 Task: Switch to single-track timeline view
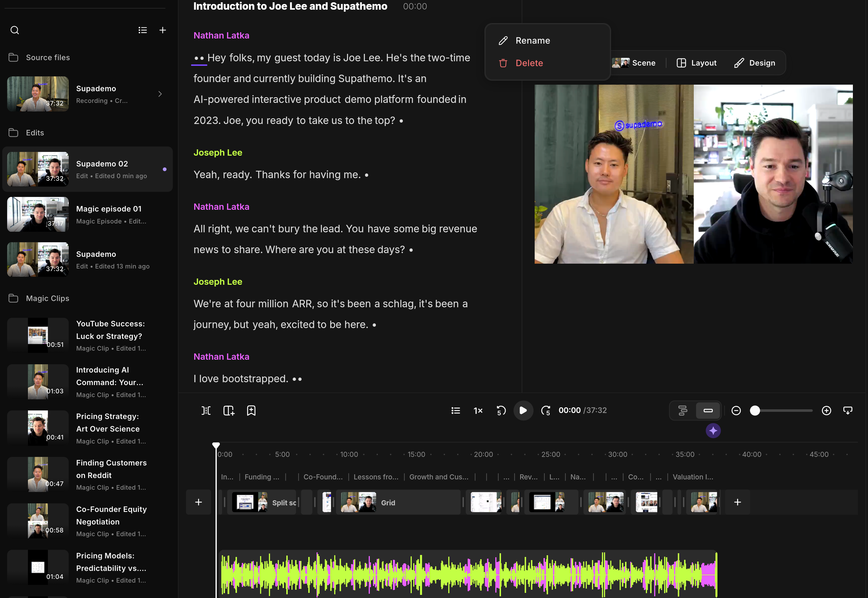(x=708, y=411)
